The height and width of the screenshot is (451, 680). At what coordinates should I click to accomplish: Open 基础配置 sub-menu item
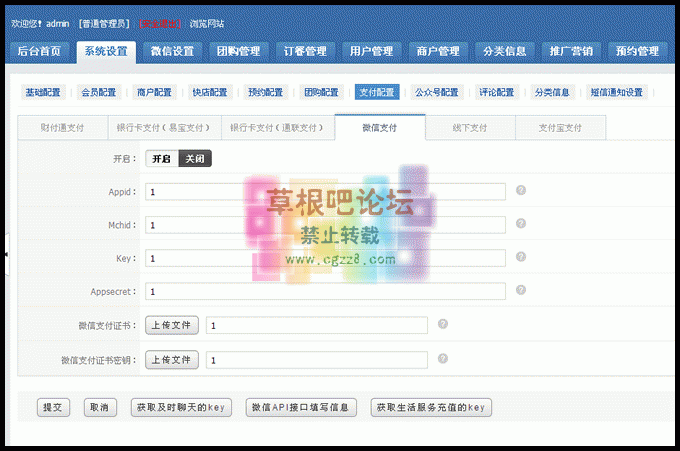[43, 92]
